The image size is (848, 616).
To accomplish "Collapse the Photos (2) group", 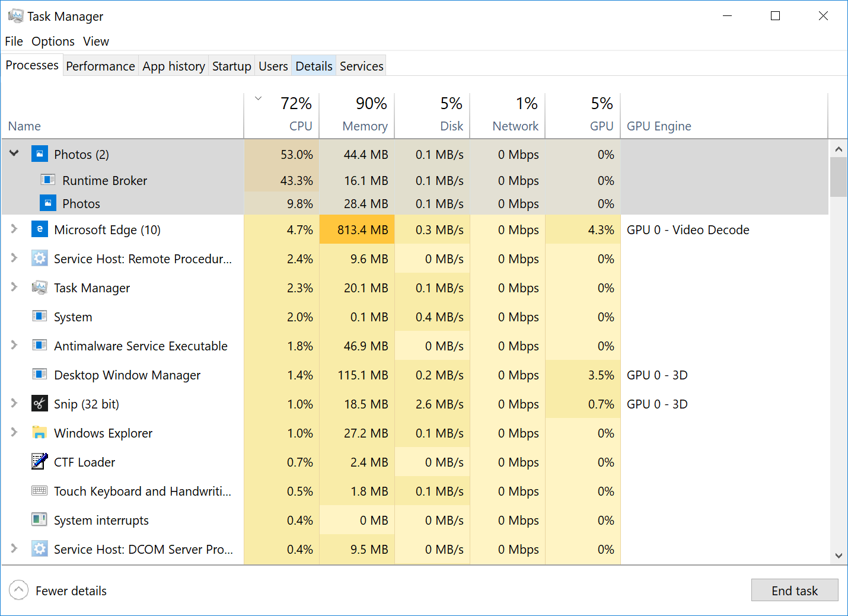I will 14,154.
